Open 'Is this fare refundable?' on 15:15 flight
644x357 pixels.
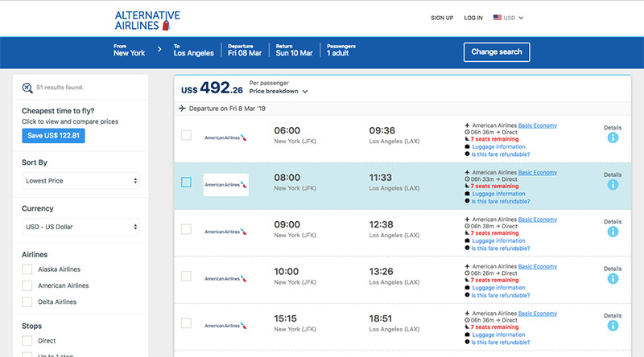pyautogui.click(x=500, y=343)
